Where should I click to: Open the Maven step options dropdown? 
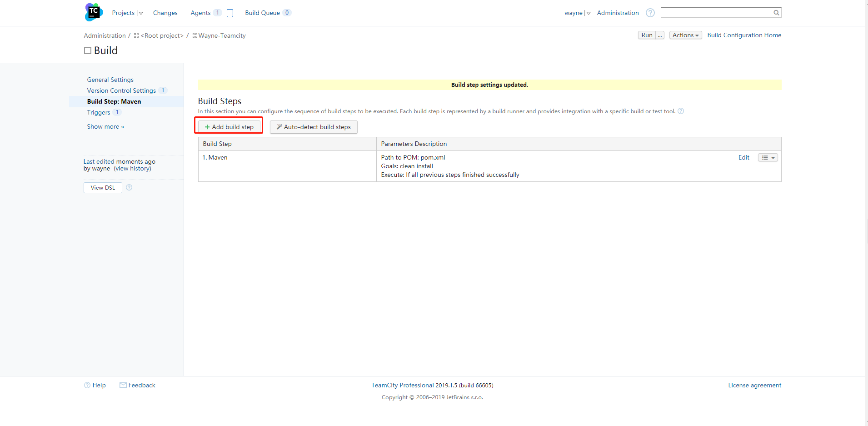point(768,157)
